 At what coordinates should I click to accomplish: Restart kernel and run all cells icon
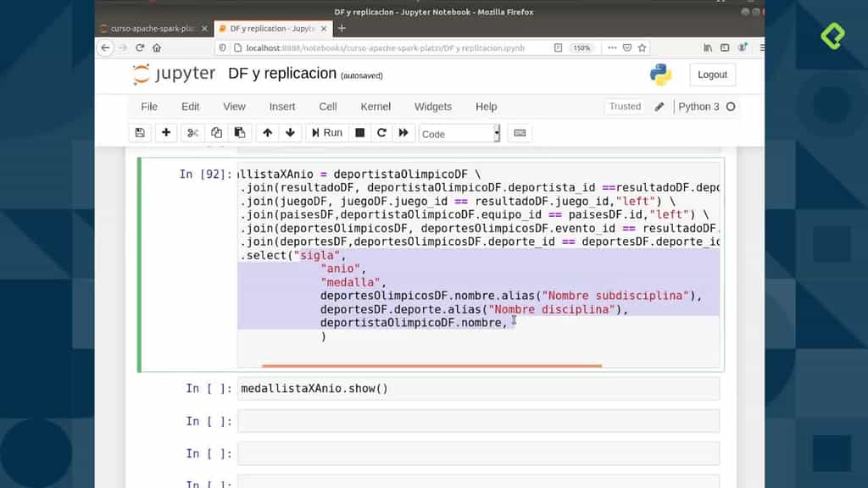click(403, 133)
